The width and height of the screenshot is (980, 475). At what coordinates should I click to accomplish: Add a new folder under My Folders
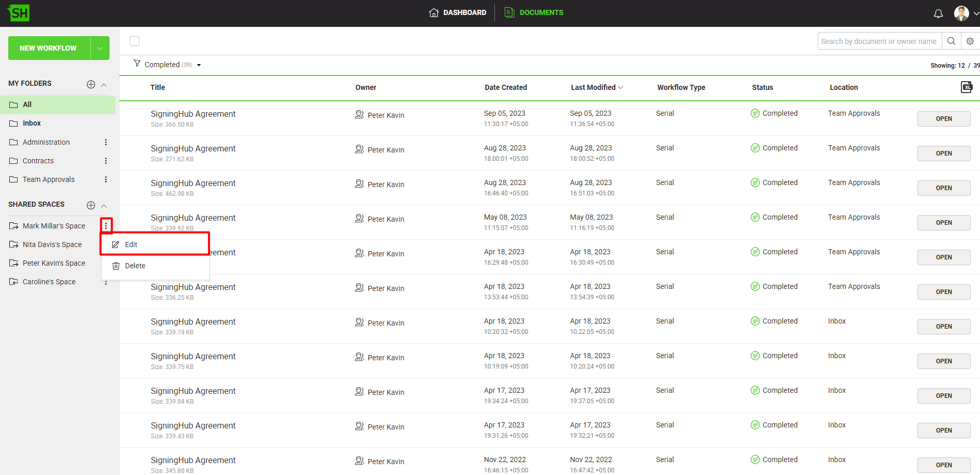91,84
